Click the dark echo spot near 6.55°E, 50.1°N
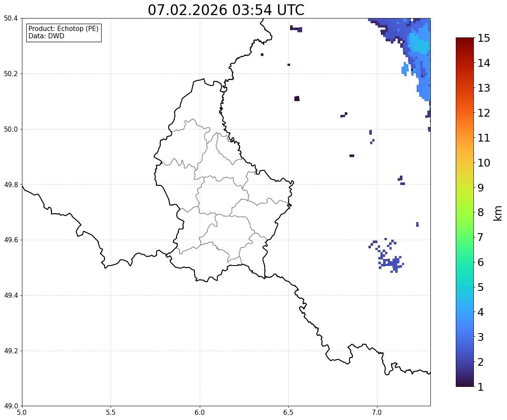 point(297,99)
